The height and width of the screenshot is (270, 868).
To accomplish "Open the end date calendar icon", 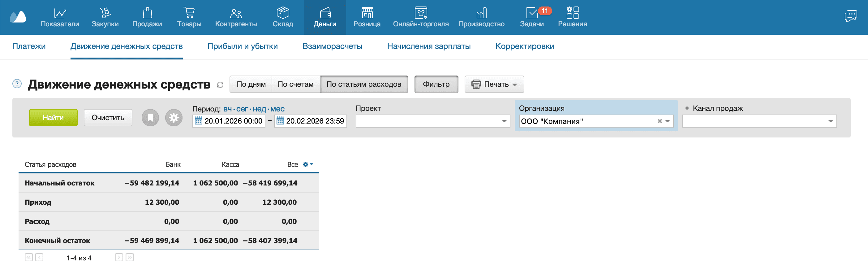I will click(x=280, y=121).
